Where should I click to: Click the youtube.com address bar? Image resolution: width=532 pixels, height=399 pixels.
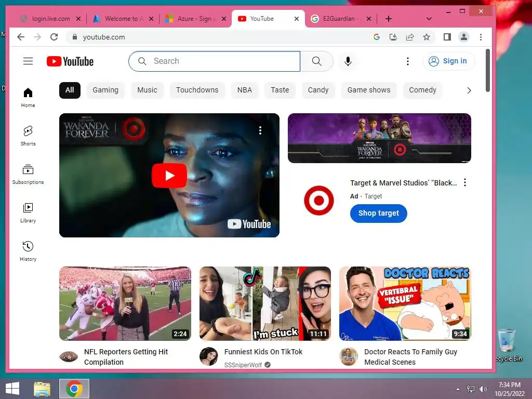pos(217,37)
